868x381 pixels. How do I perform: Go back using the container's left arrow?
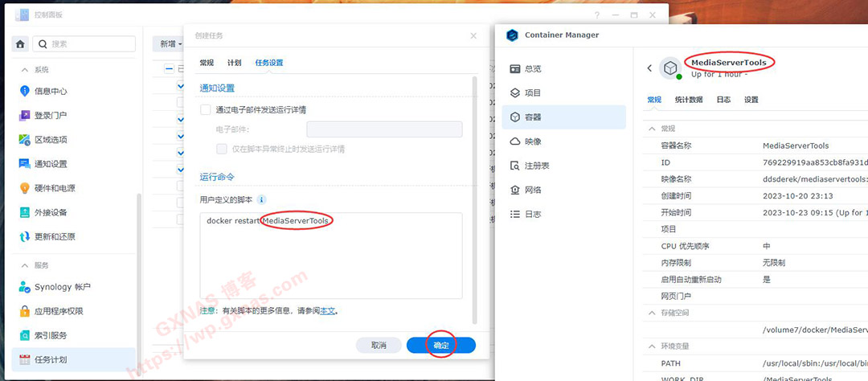coord(649,68)
